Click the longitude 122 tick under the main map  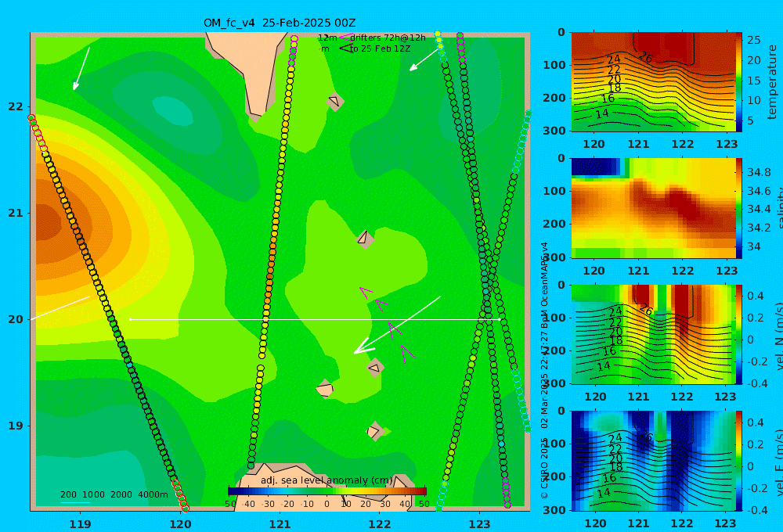pos(380,524)
